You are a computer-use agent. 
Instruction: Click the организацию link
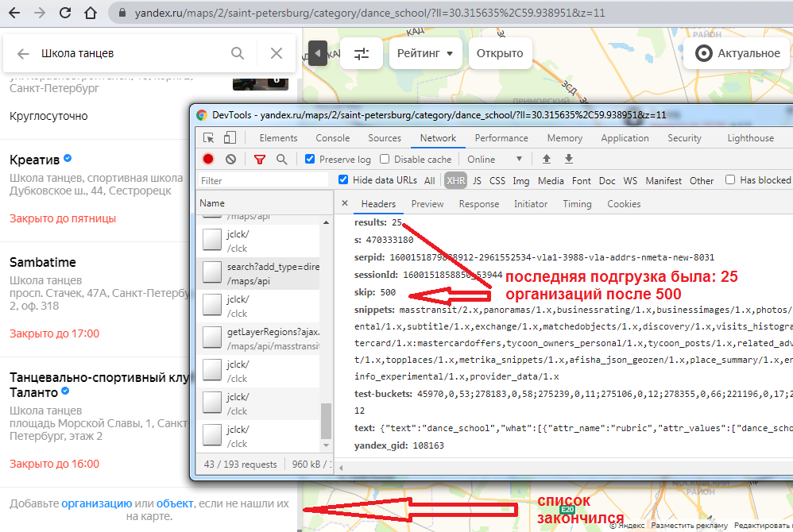point(96,503)
